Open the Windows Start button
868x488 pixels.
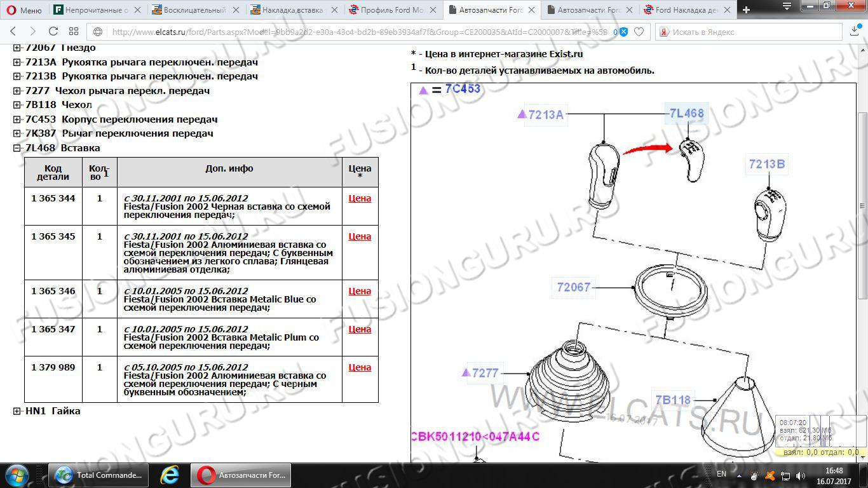[16, 475]
